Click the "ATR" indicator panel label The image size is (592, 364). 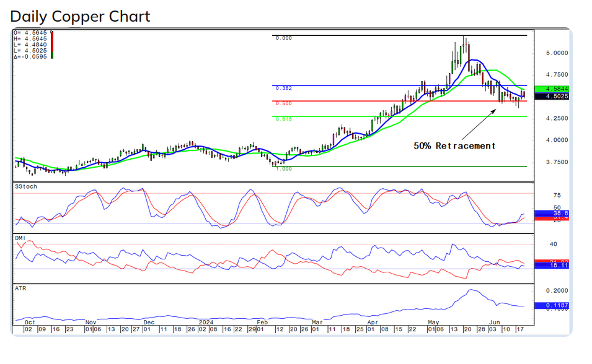click(x=20, y=288)
